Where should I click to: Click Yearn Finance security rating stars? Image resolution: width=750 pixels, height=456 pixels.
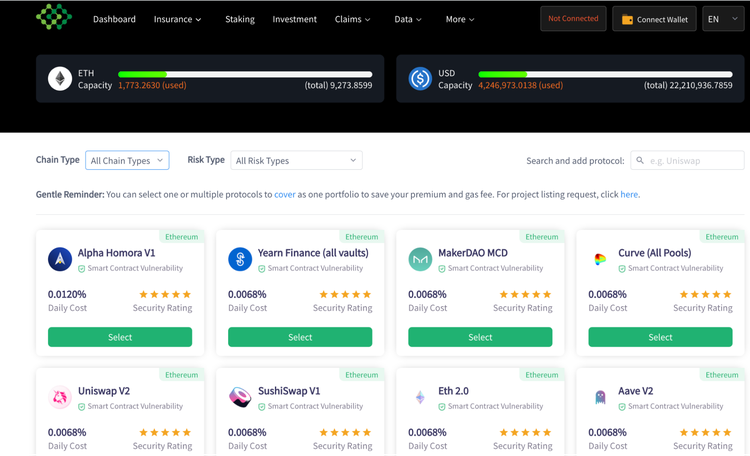pyautogui.click(x=345, y=294)
